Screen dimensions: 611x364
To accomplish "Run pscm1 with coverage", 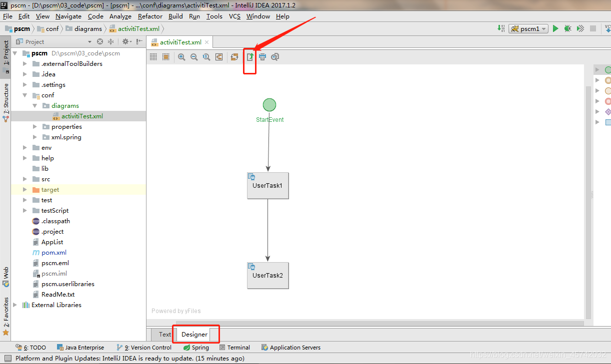I will click(x=580, y=29).
